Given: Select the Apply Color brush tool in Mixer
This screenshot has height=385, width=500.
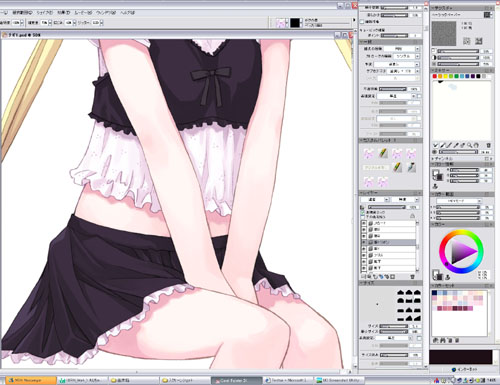Looking at the screenshot, I should click(x=443, y=145).
